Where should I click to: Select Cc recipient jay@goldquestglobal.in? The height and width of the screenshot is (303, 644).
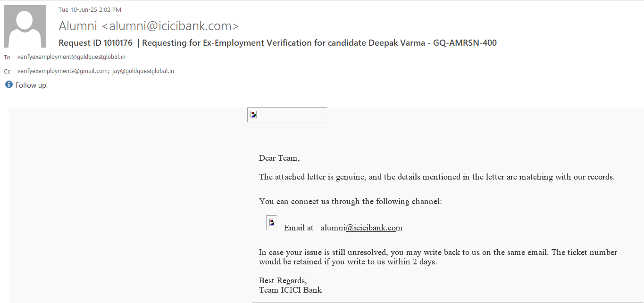143,71
